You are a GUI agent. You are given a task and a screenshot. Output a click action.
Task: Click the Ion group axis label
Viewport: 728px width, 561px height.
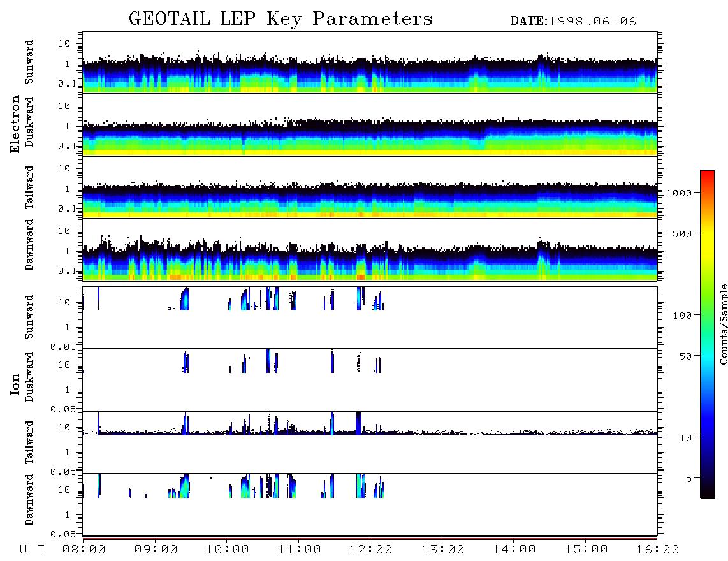point(15,384)
